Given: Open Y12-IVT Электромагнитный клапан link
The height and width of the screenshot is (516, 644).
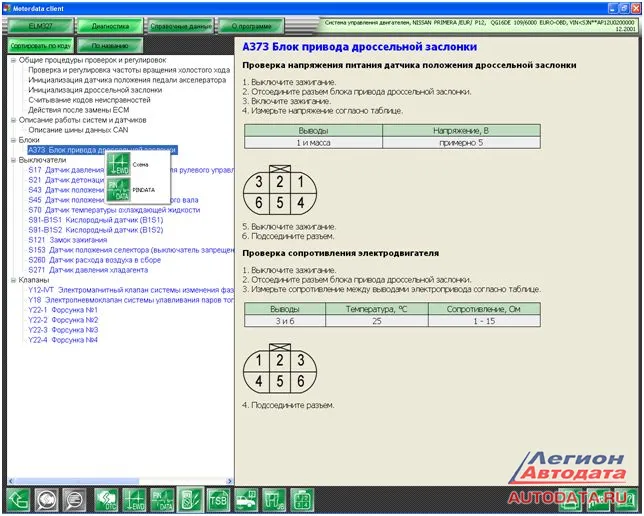Looking at the screenshot, I should click(131, 290).
